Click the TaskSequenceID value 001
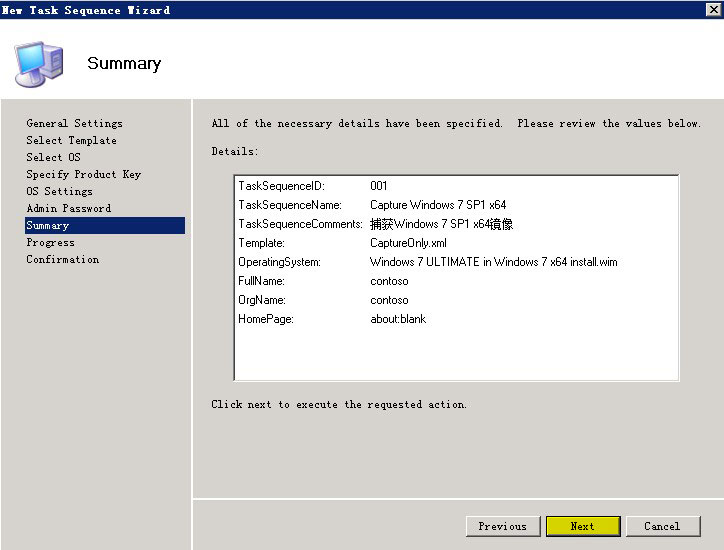Screen dimensions: 724x550 click(379, 186)
